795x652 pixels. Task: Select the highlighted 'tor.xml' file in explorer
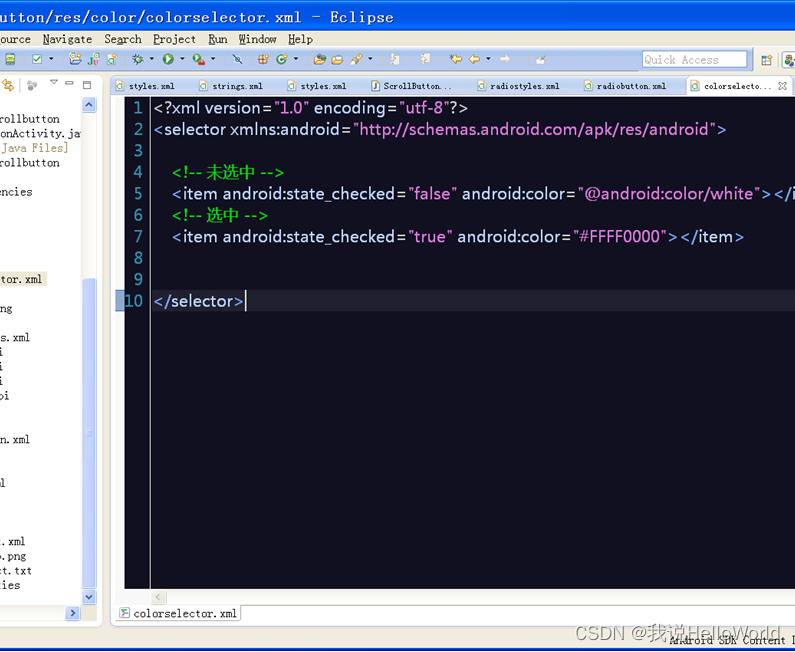[x=21, y=279]
